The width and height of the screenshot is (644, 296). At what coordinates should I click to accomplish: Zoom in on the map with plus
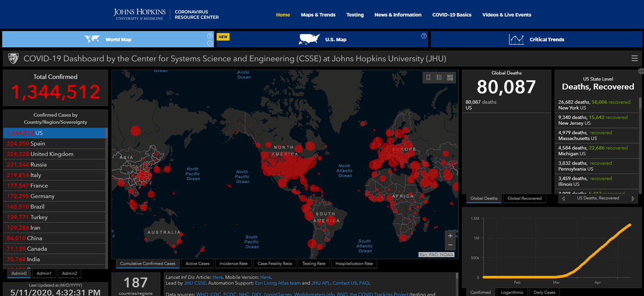[x=450, y=236]
